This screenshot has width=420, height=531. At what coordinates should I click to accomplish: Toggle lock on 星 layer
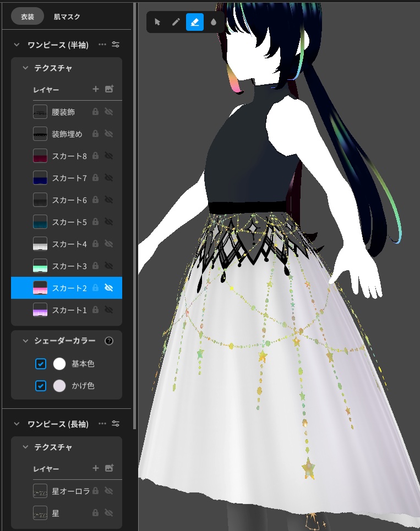click(x=96, y=513)
